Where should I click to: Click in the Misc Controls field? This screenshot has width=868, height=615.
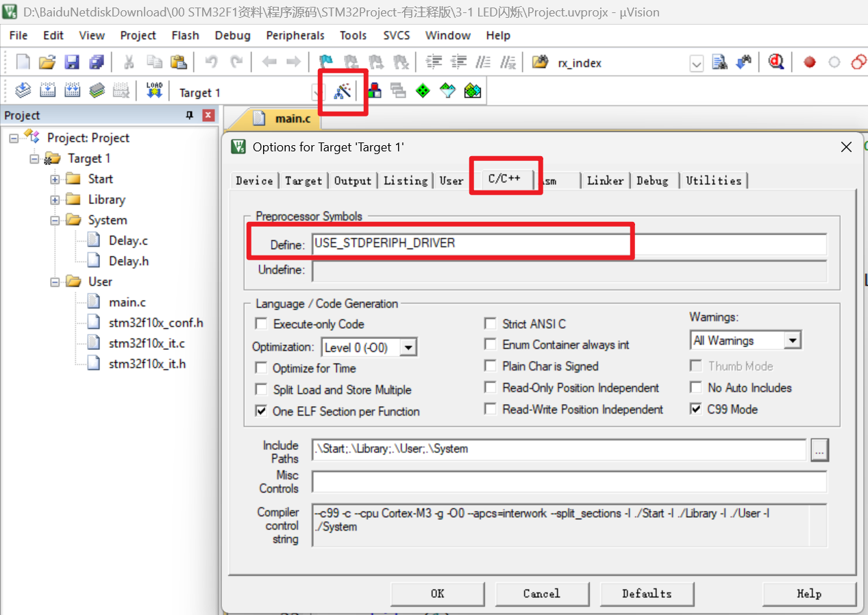pyautogui.click(x=569, y=482)
